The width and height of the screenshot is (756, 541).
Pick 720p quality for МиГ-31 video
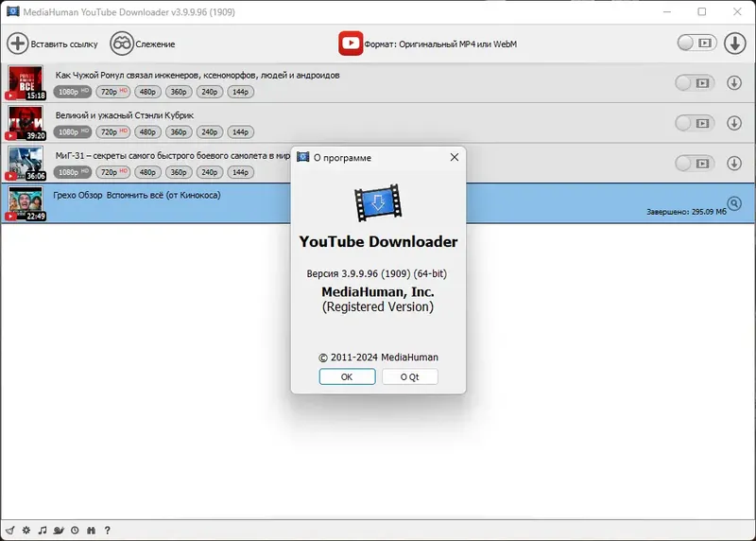[x=113, y=172]
